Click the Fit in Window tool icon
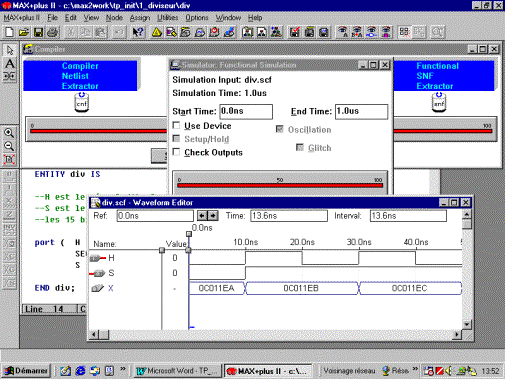The height and width of the screenshot is (379, 505). (x=9, y=159)
